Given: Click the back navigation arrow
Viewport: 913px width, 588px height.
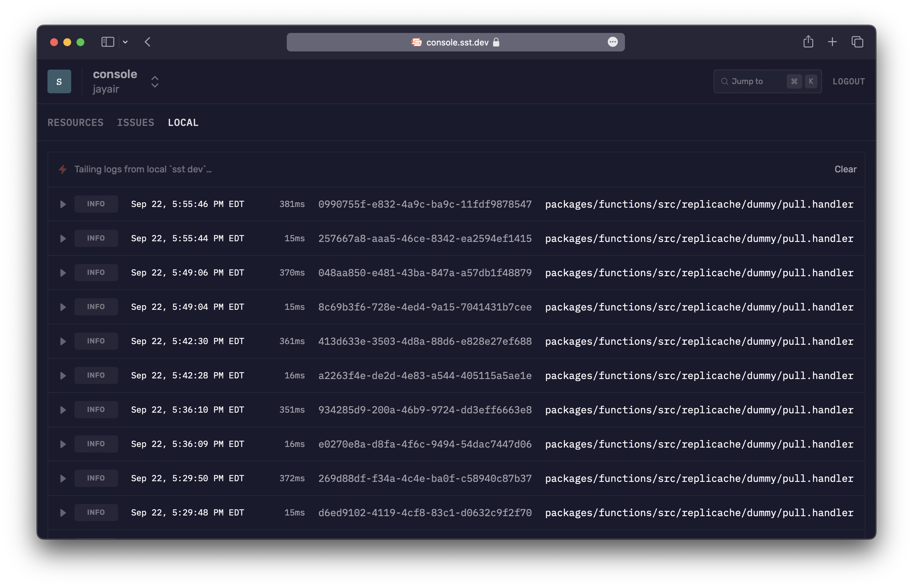Looking at the screenshot, I should (x=149, y=42).
